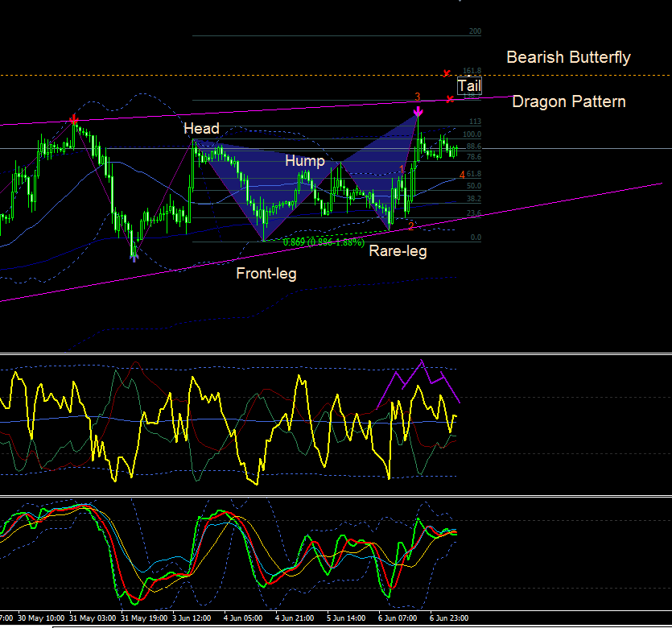Click the 161.8 Fibonacci level label
The height and width of the screenshot is (628, 672).
click(472, 71)
